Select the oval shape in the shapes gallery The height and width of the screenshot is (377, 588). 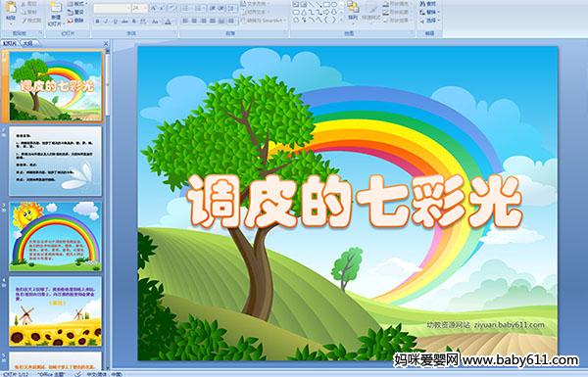pyautogui.click(x=334, y=5)
